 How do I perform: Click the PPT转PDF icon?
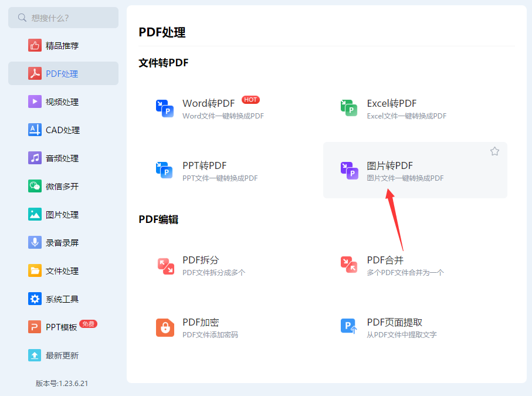[165, 170]
